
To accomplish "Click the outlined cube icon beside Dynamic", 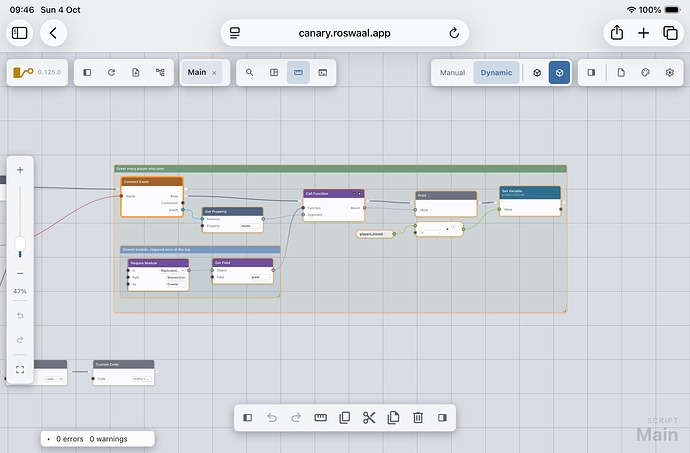I will [537, 73].
